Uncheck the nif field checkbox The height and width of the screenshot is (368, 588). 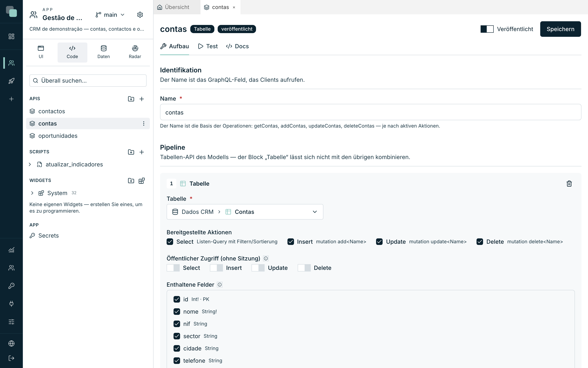tap(177, 324)
